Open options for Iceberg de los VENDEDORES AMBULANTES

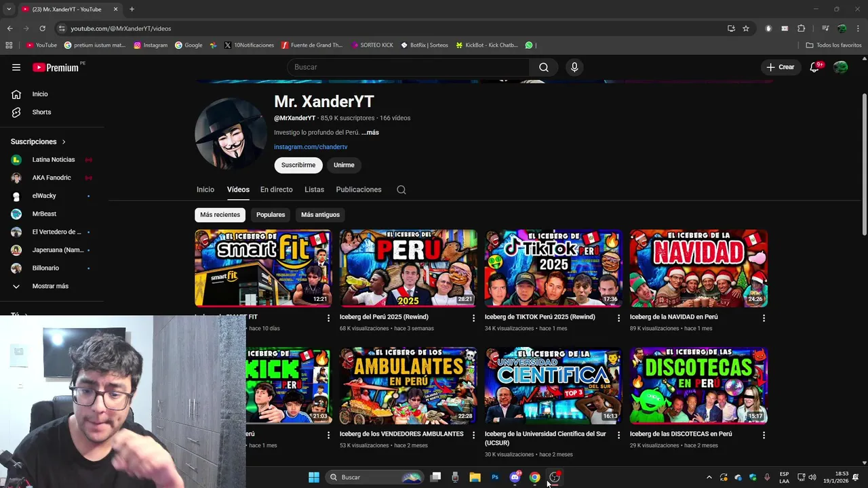coord(473,435)
